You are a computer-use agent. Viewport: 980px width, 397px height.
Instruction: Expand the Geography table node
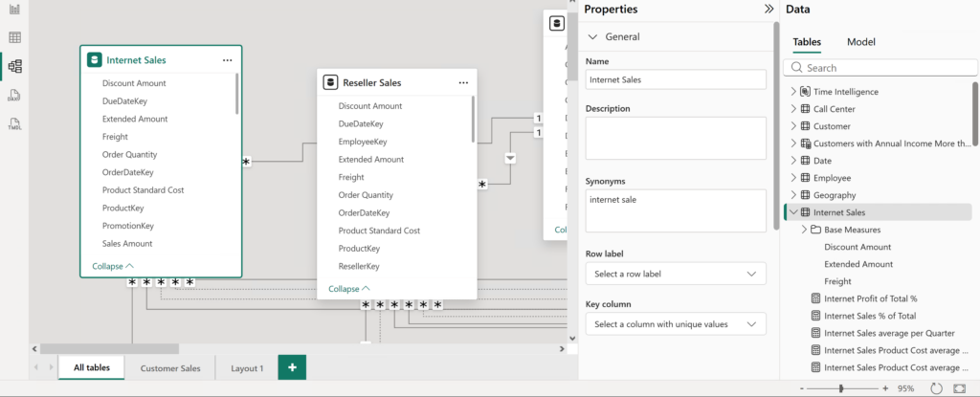(793, 195)
